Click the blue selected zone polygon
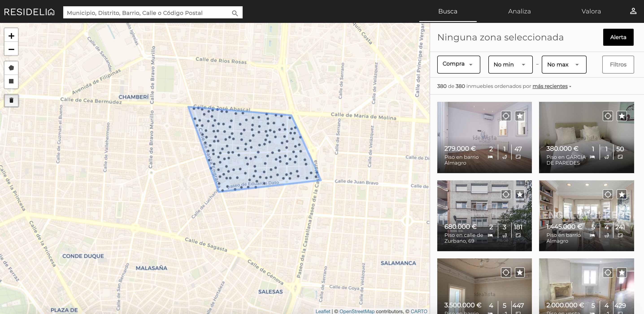The height and width of the screenshot is (314, 644). pos(254,150)
